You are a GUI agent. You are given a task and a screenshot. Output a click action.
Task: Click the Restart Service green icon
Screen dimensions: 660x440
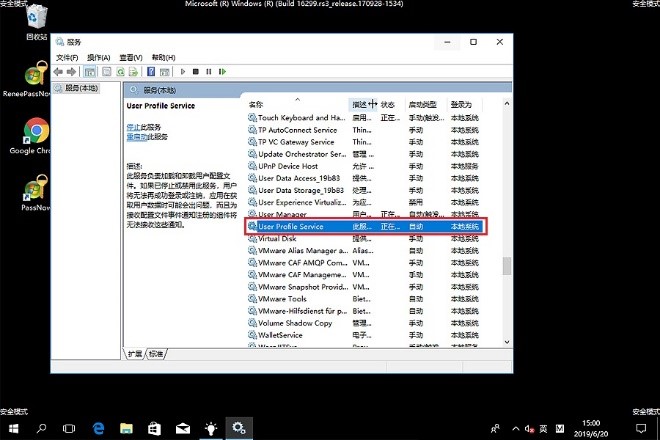tap(222, 72)
